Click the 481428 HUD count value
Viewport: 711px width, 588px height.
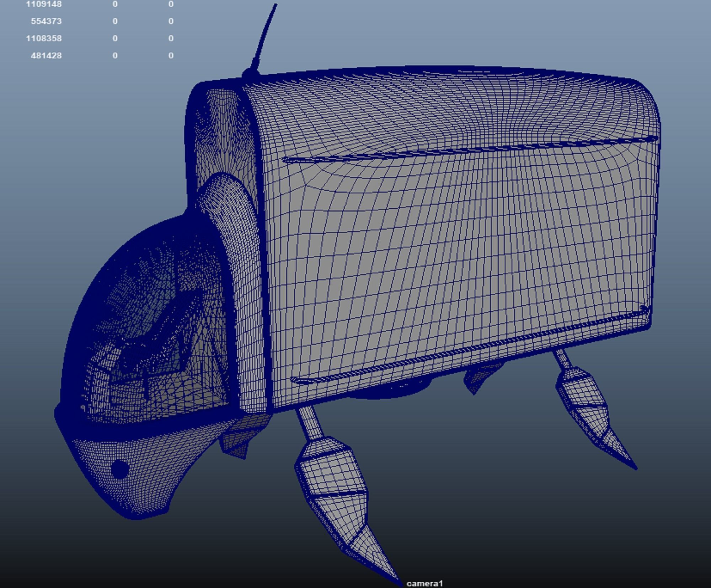[46, 55]
